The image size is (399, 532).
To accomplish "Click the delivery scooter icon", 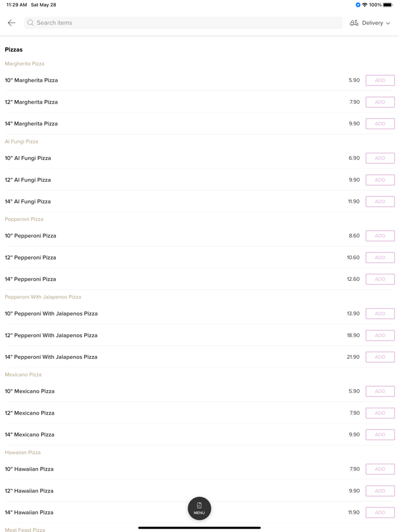I will pyautogui.click(x=354, y=23).
